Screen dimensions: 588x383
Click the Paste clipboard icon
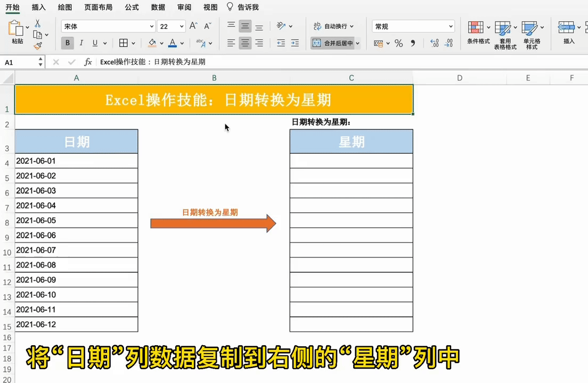tap(15, 28)
